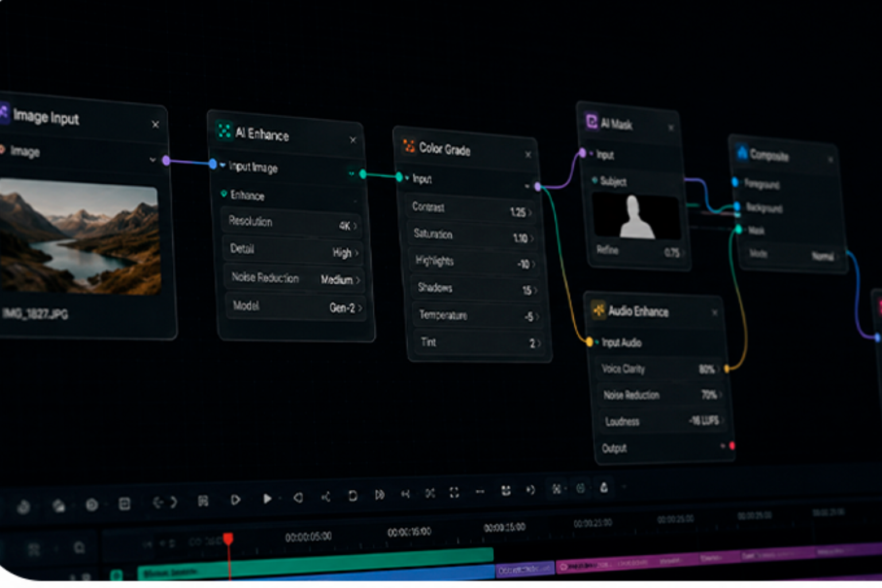Click the fast-forward double-arrow icon
This screenshot has height=588, width=882.
[380, 494]
